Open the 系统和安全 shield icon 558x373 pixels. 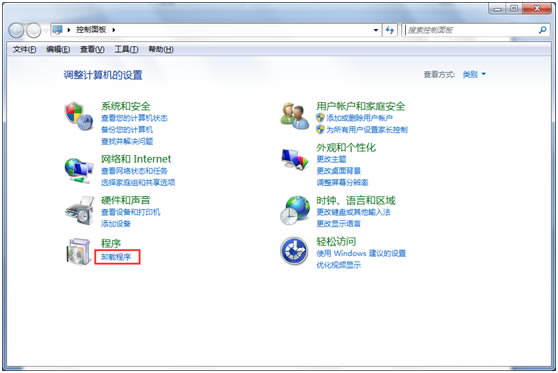(79, 116)
